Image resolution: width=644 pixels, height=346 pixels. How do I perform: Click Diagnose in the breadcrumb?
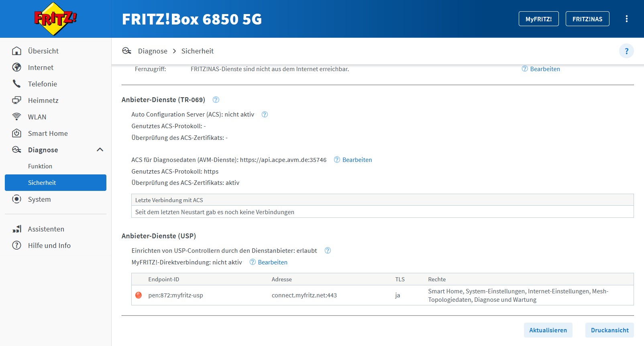tap(153, 51)
